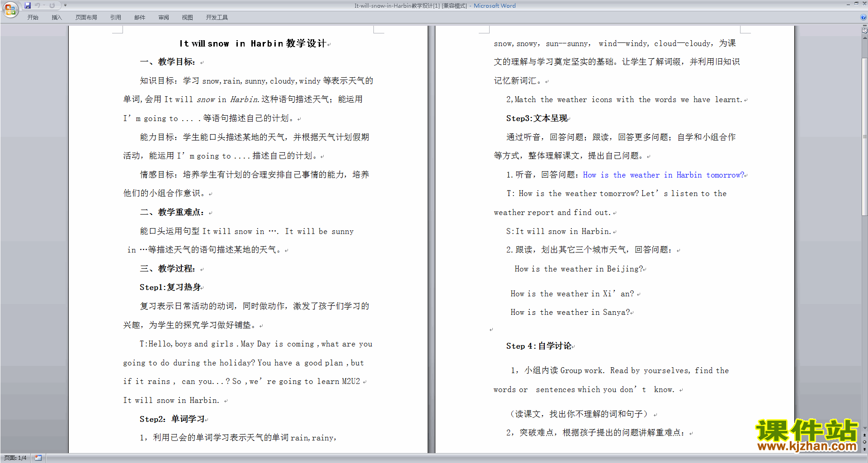Toggle the ruler icon above the scrollbar
Viewport: 868px width, 463px height.
(x=864, y=31)
